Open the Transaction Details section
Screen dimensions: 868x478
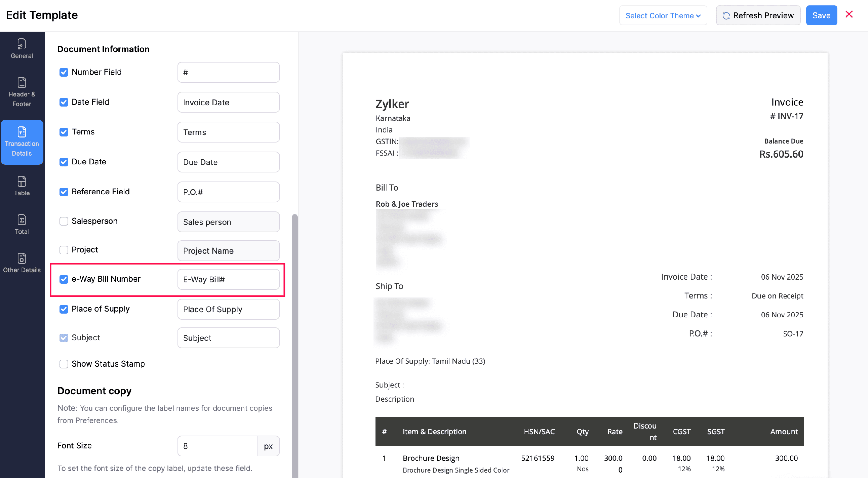tap(22, 142)
